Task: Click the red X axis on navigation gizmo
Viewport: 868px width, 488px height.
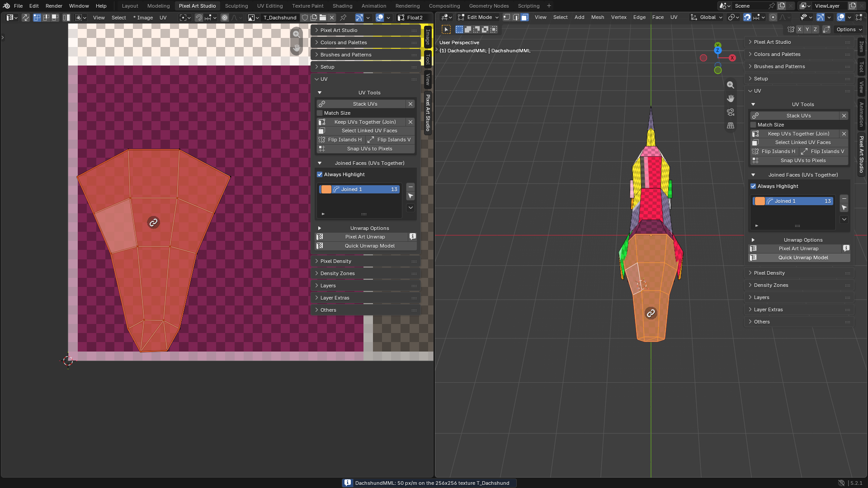Action: click(x=732, y=58)
